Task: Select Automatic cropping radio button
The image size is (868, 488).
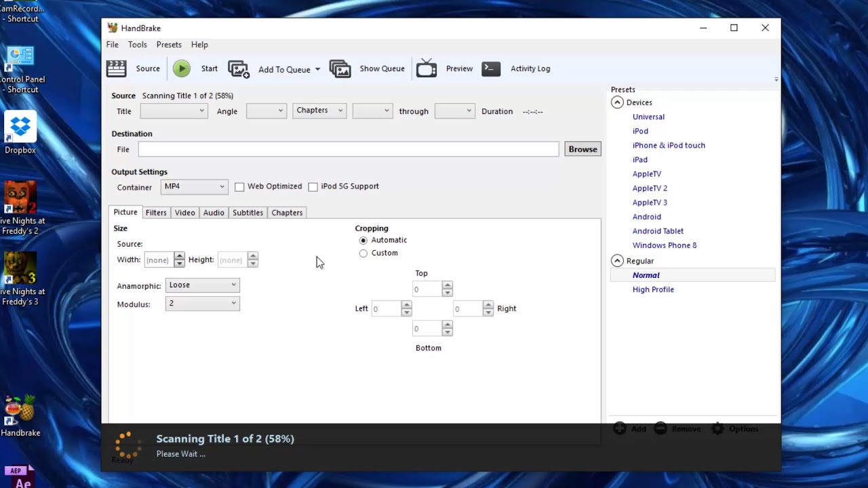Action: [x=363, y=241]
